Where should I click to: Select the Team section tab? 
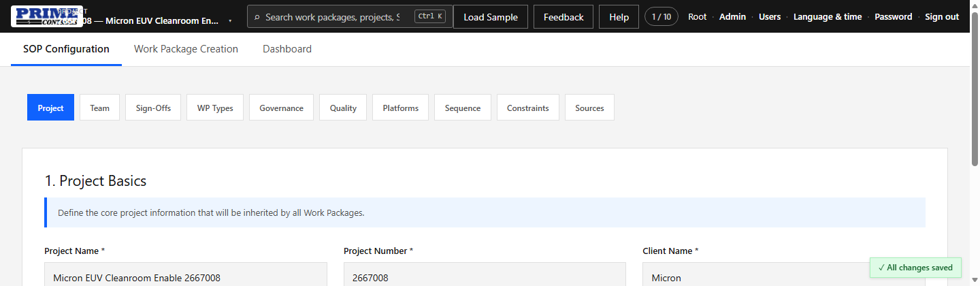[x=99, y=108]
